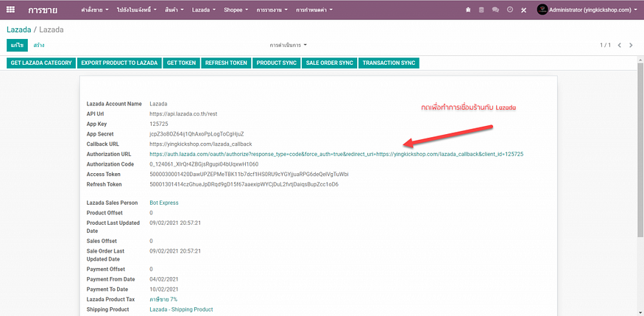Expand the สินค้า menu
This screenshot has height=316, width=644.
click(x=174, y=10)
